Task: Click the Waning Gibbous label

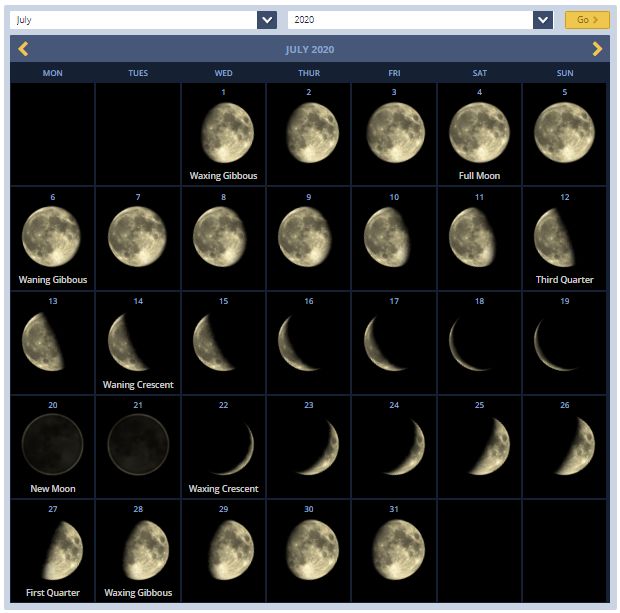Action: 53,280
